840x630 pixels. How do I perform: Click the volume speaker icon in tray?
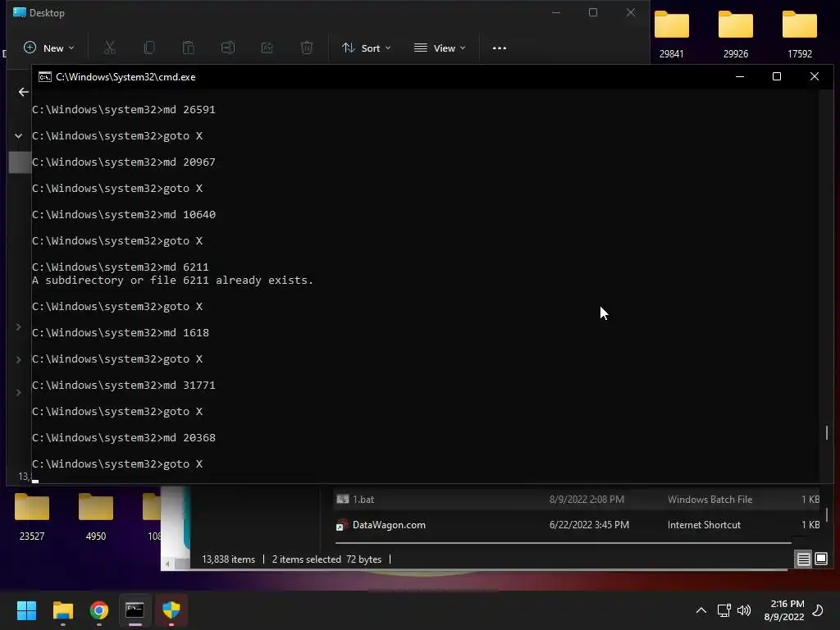coord(744,610)
